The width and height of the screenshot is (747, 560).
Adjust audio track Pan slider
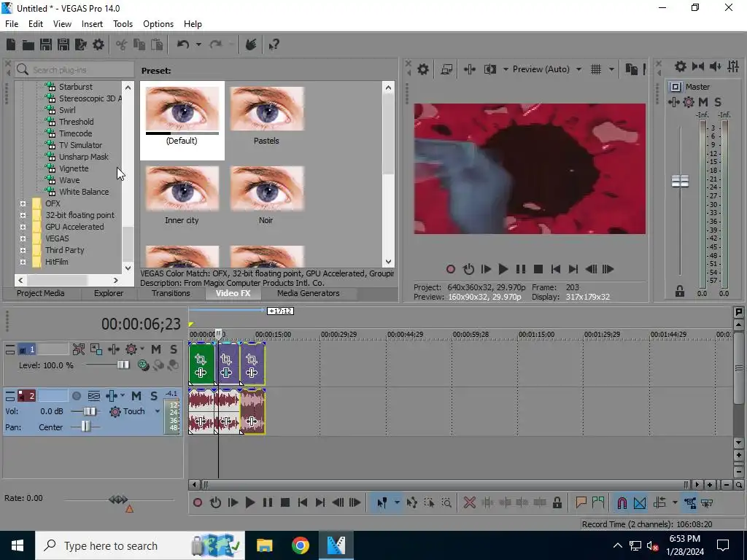(85, 427)
